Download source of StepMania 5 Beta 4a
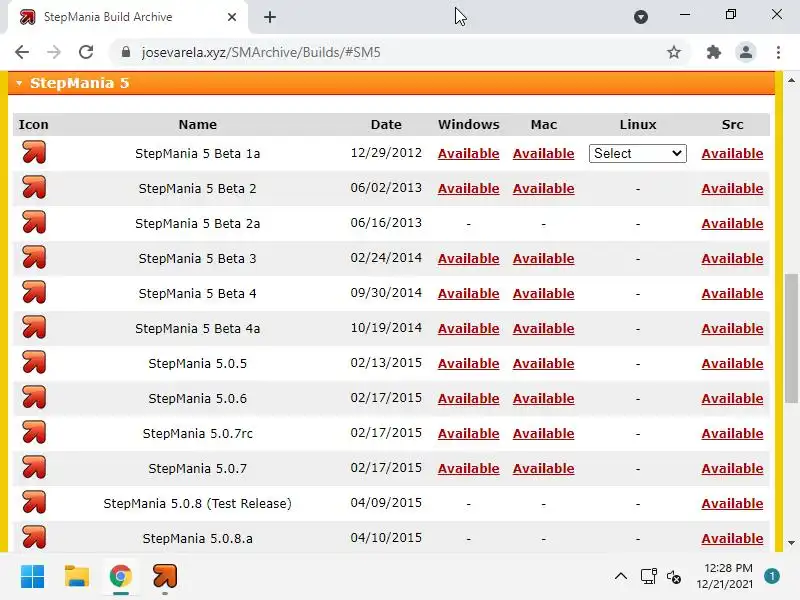This screenshot has height=600, width=800. pos(732,329)
